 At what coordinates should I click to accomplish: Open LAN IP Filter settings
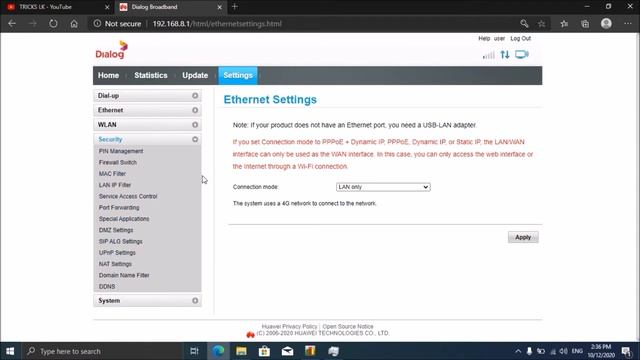(x=115, y=185)
